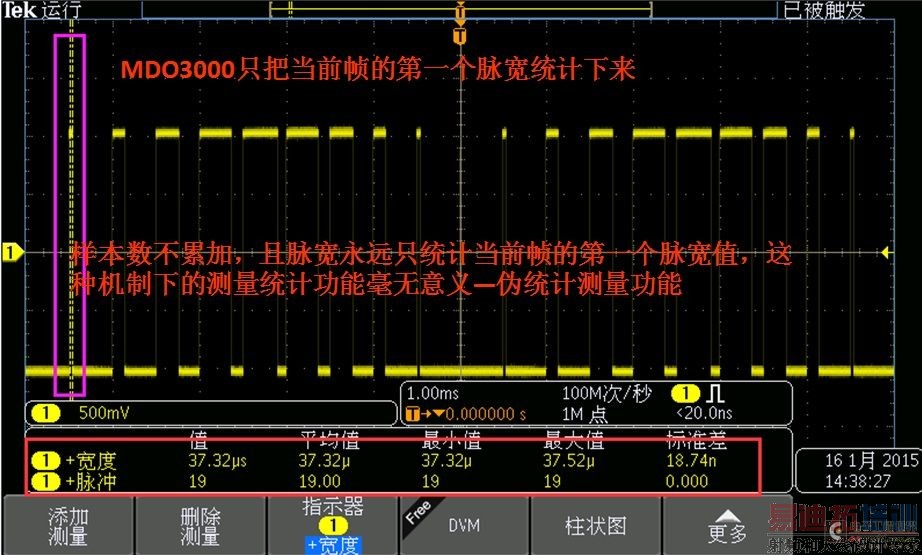The image size is (922, 555).
Task: Click the 100M次/秒 sample rate readout
Action: click(x=606, y=393)
